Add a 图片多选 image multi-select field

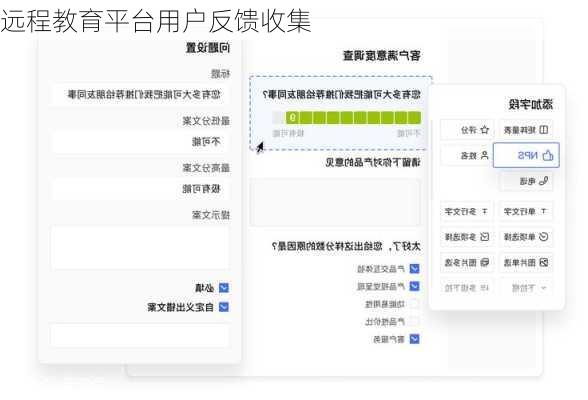[x=466, y=262]
